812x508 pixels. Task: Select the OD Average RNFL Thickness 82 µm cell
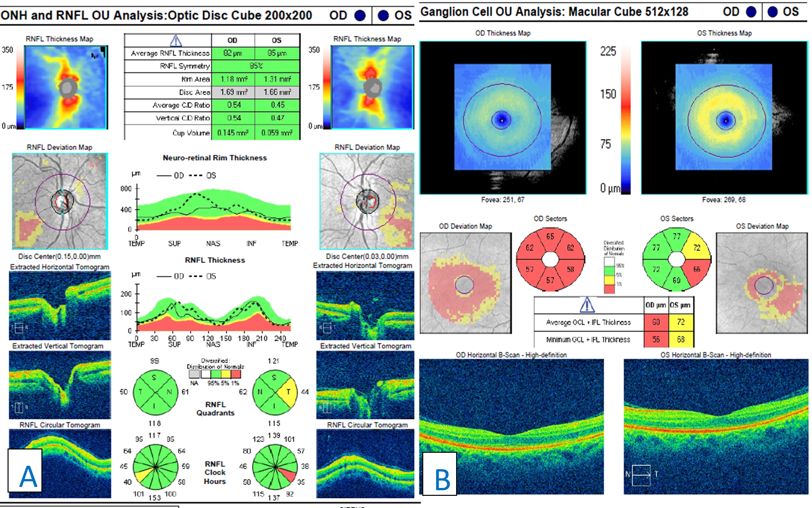coord(233,53)
